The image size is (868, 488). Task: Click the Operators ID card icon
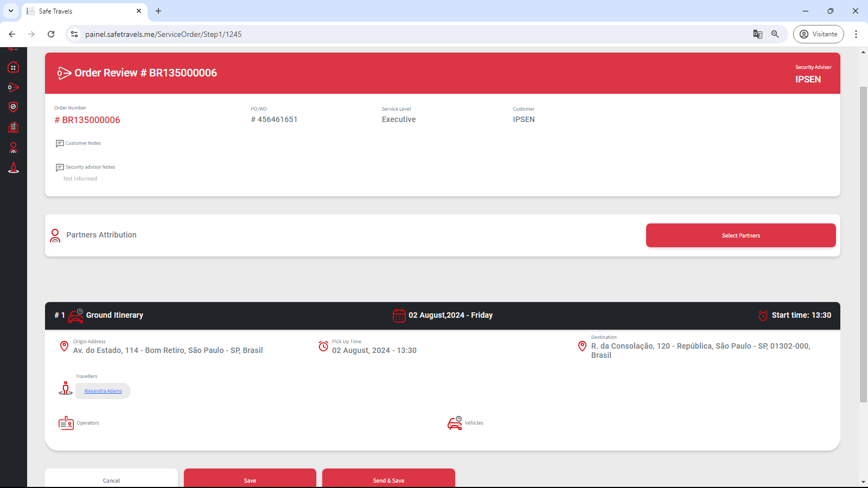tap(66, 423)
